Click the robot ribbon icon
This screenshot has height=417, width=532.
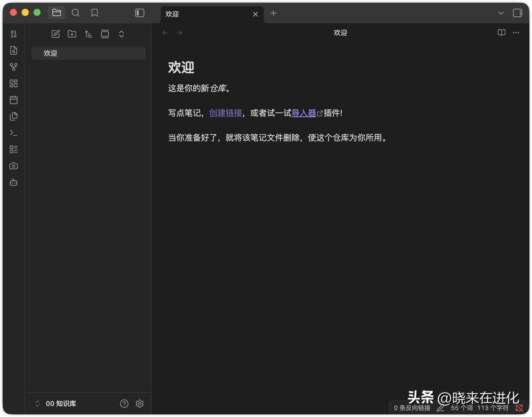[14, 183]
